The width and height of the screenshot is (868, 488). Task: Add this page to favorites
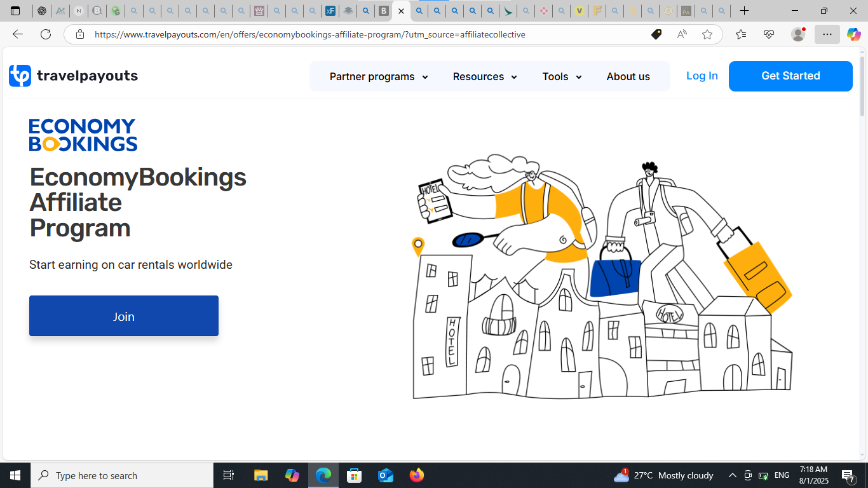707,34
